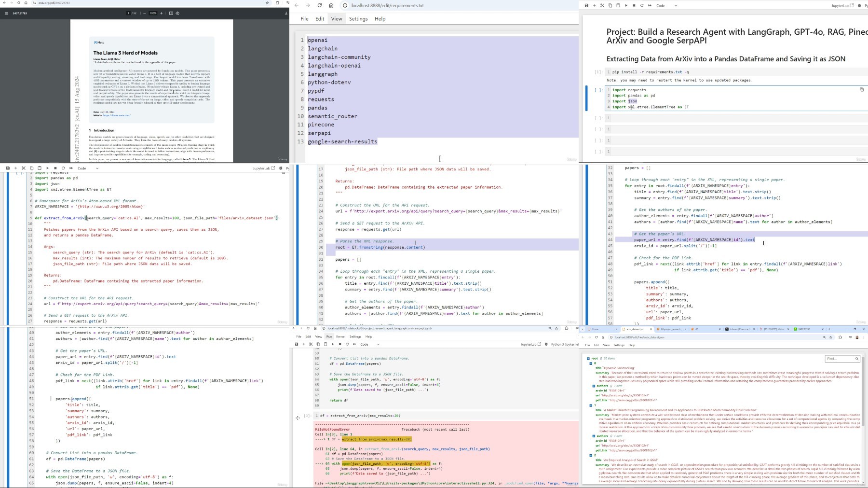Copy the import requests cell contents icon
The width and height of the screenshot is (868, 488).
click(x=862, y=89)
